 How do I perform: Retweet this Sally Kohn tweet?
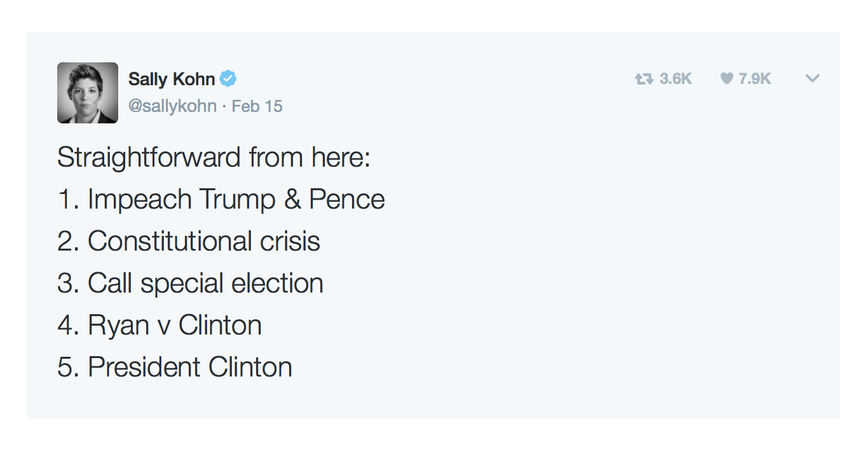tap(644, 79)
